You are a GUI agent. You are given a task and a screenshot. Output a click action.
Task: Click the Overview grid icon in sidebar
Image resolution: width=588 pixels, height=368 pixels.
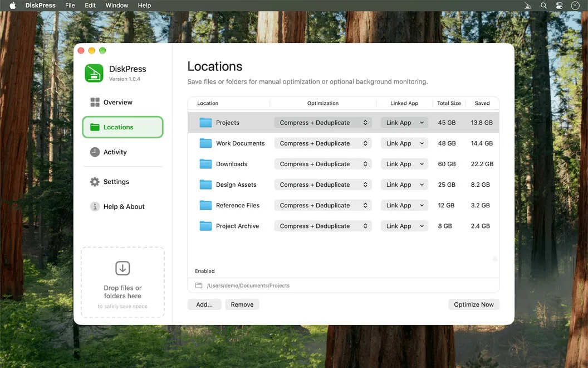coord(95,102)
